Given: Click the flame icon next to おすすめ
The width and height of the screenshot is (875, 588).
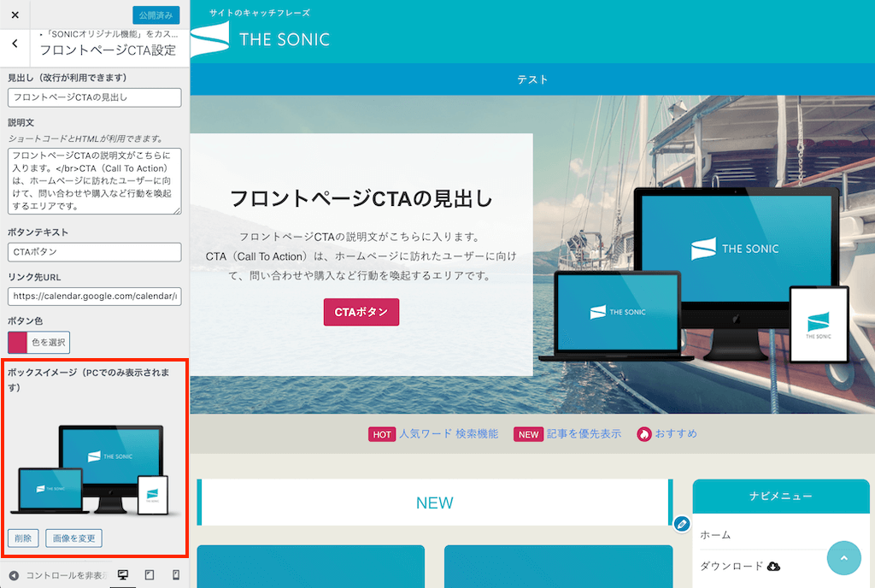Looking at the screenshot, I should click(x=644, y=434).
